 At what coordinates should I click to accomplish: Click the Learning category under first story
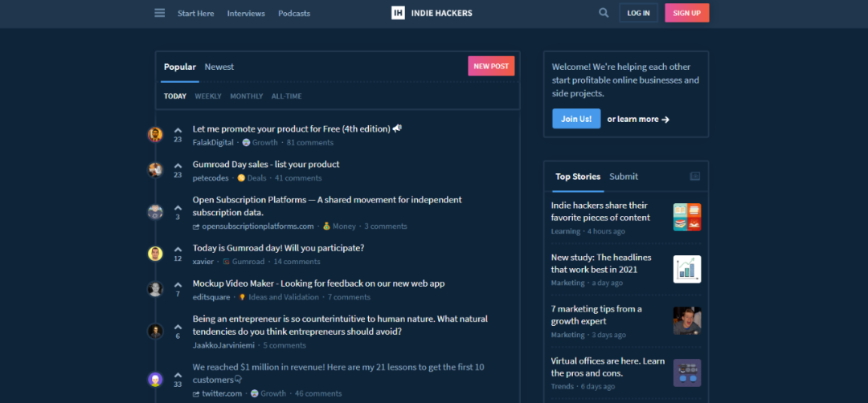(566, 232)
